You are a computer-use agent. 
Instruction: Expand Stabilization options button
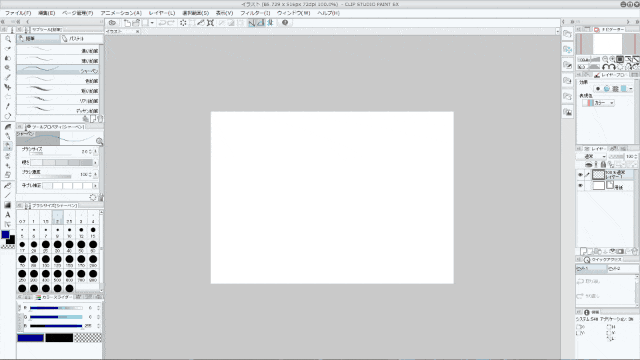96,185
